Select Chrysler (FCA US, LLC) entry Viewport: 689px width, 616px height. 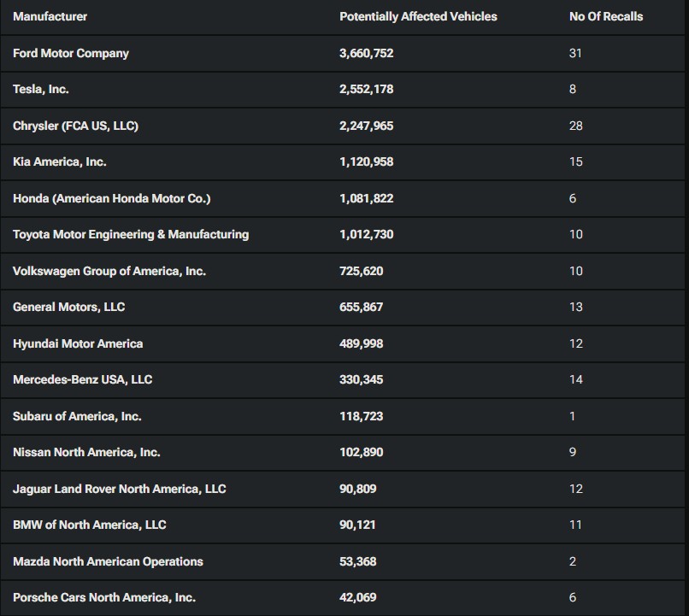click(x=75, y=126)
